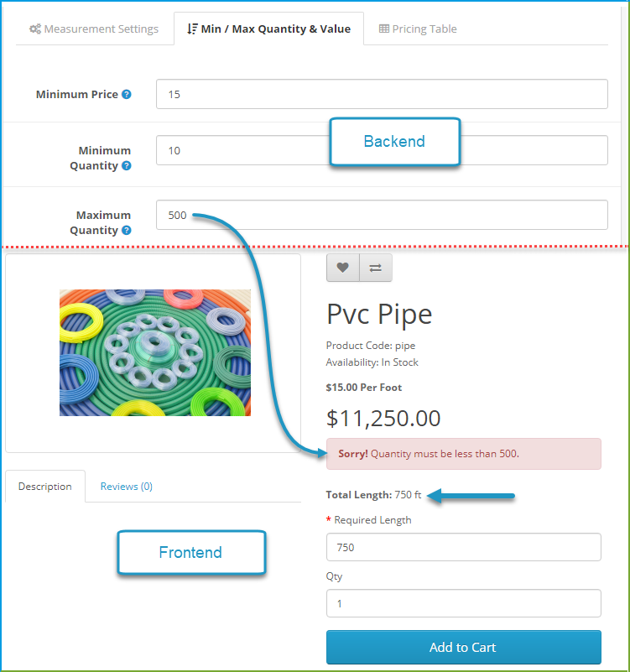Click the Minimum Quantity help icon
This screenshot has height=672, width=630.
point(127,165)
